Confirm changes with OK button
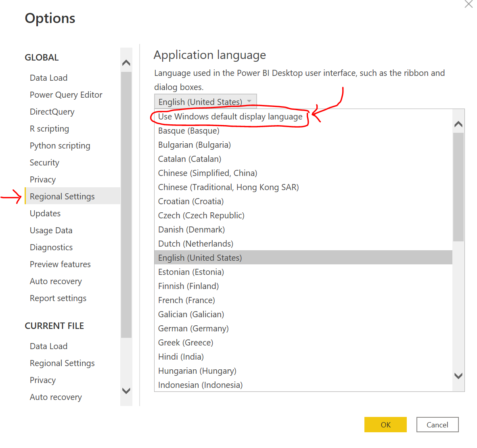This screenshot has width=477, height=448. (x=385, y=425)
